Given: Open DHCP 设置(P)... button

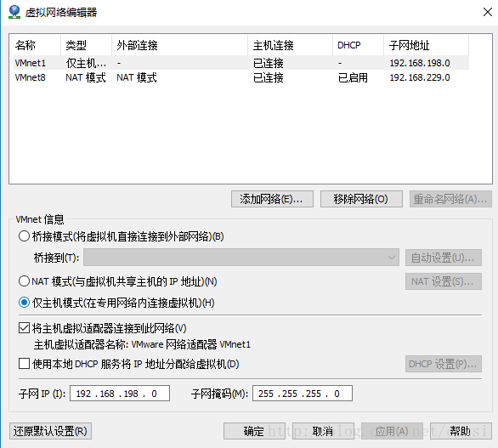Looking at the screenshot, I should 444,364.
